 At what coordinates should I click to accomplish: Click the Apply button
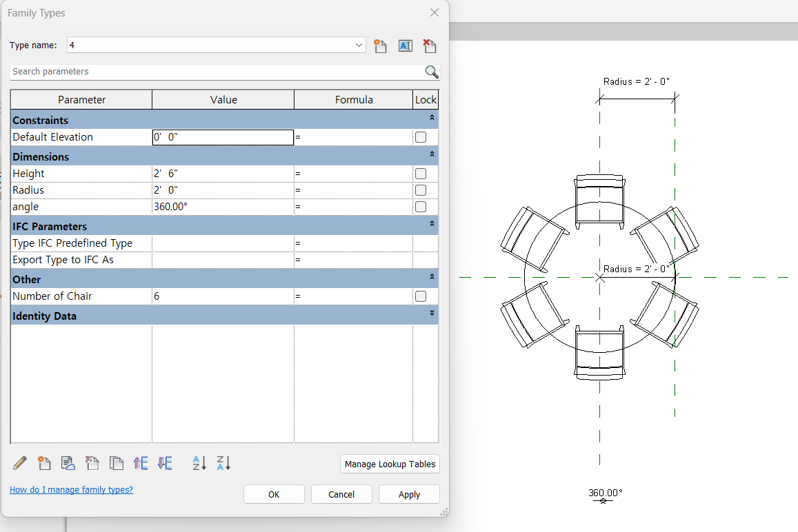click(x=409, y=494)
